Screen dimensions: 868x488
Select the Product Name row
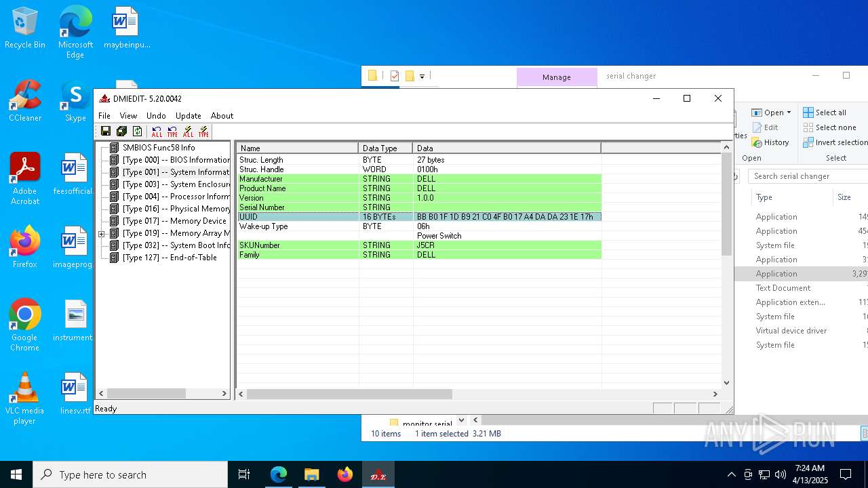(x=419, y=188)
